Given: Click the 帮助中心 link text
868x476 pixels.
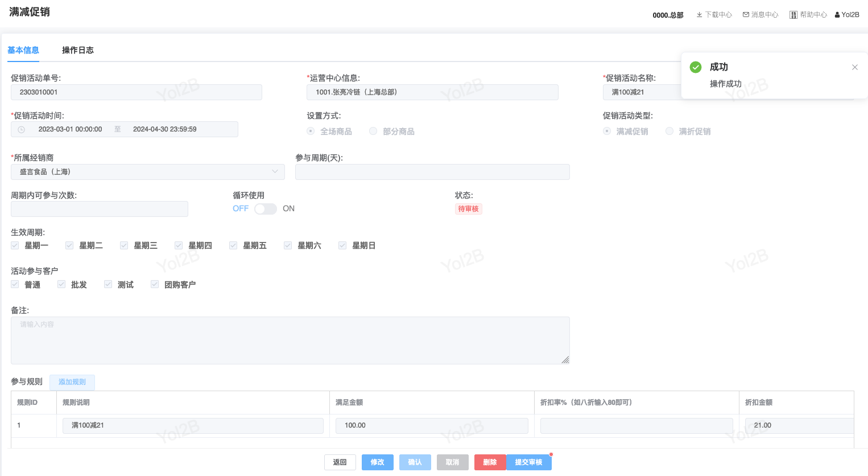Looking at the screenshot, I should point(814,15).
